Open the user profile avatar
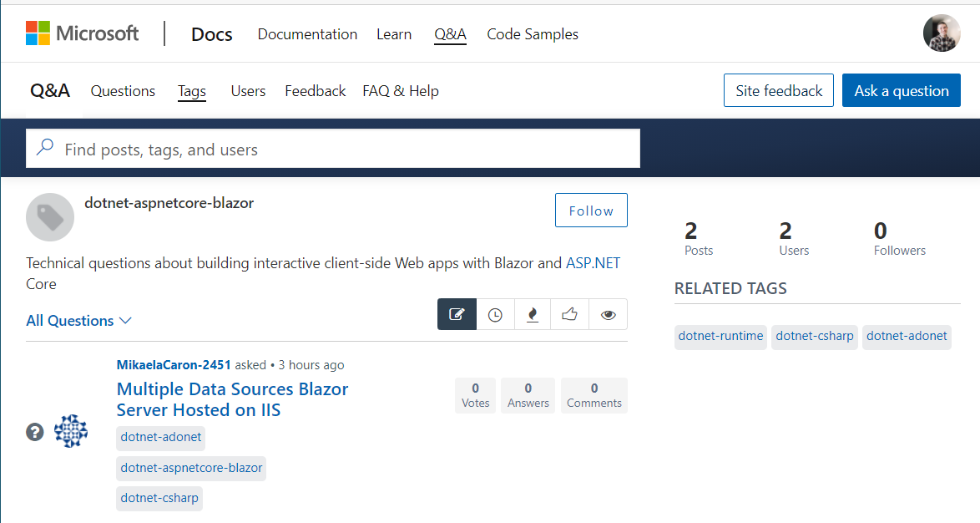The height and width of the screenshot is (523, 980). (942, 33)
